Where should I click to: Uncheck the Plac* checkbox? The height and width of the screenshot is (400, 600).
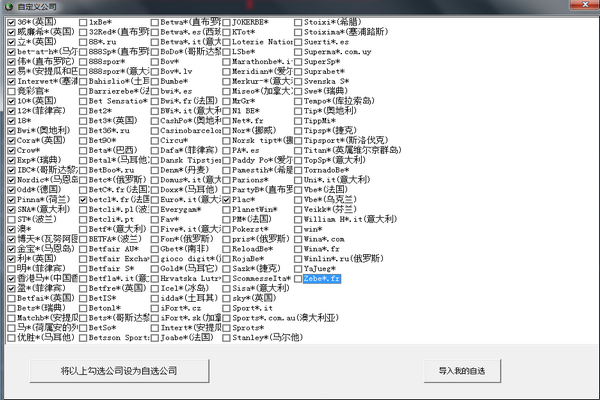pyautogui.click(x=227, y=200)
